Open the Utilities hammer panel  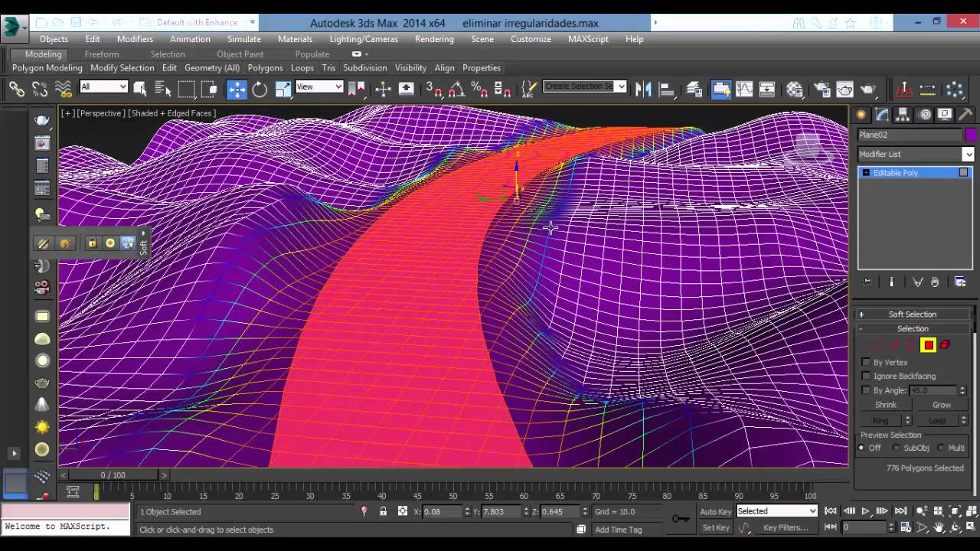965,115
